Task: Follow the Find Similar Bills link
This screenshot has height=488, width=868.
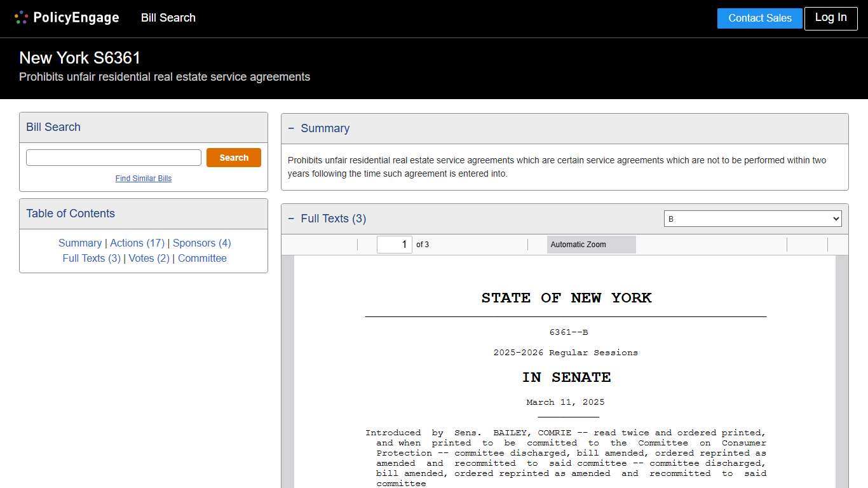Action: pyautogui.click(x=143, y=179)
